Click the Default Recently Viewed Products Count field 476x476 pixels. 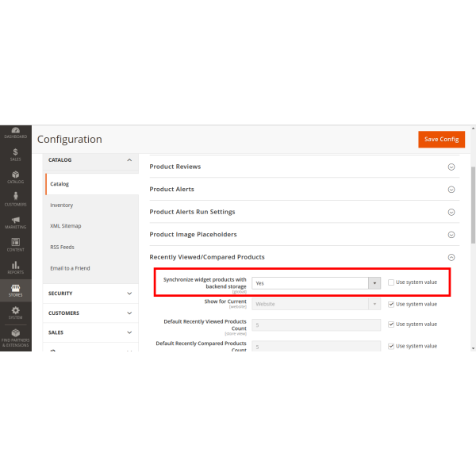coord(317,324)
